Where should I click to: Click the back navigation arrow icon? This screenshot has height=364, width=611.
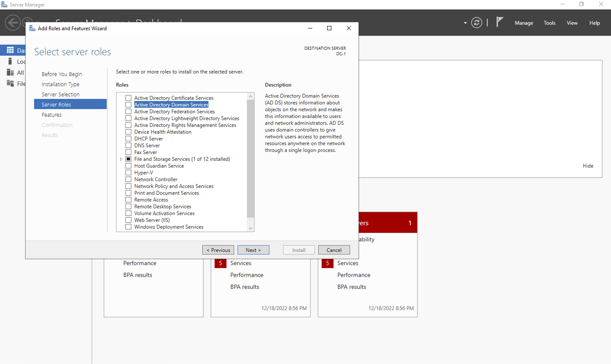pos(13,23)
